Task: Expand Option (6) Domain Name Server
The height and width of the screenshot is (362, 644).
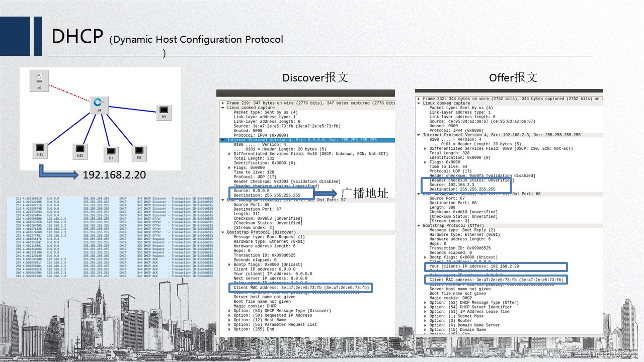Action: (x=425, y=325)
